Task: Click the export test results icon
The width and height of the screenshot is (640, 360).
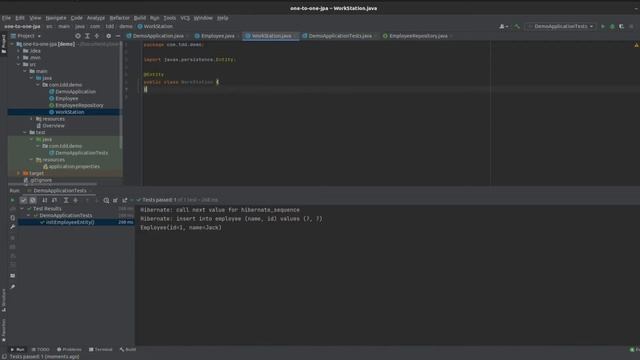Action: (125, 200)
